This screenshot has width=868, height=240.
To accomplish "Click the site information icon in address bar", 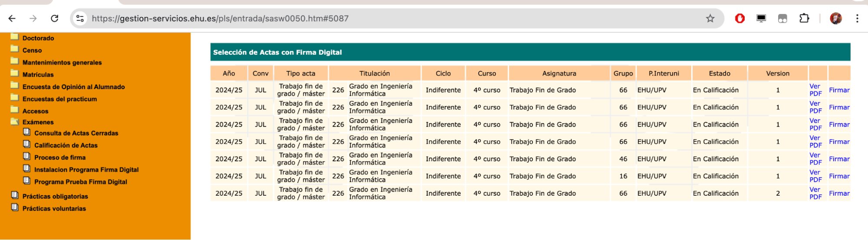I will tap(80, 18).
